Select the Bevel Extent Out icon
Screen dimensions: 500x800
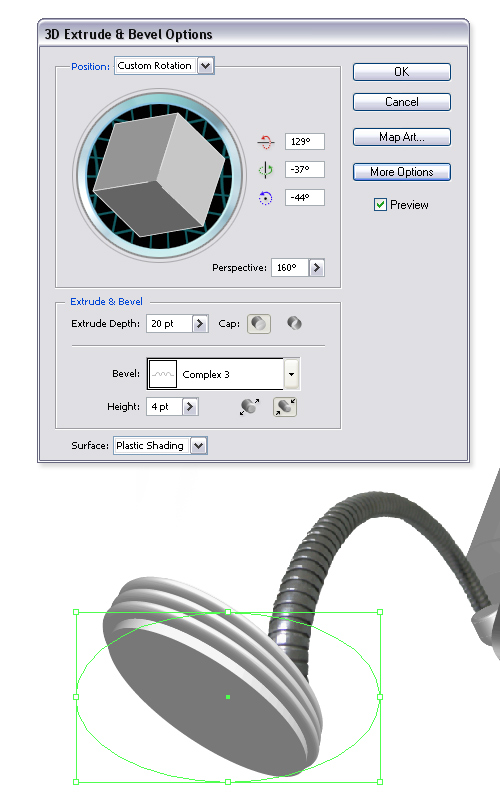(249, 407)
